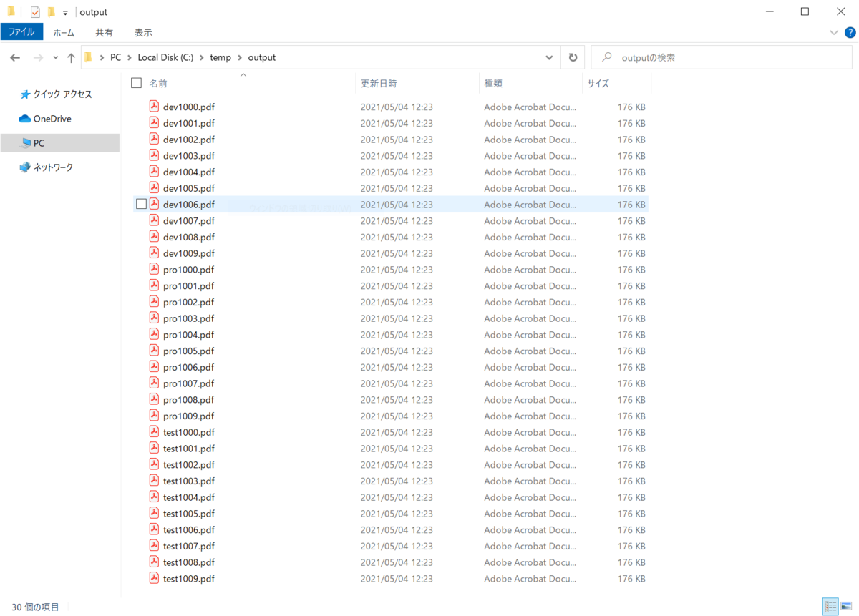
Task: Click the PDF icon of pro1000.pdf
Action: (154, 269)
